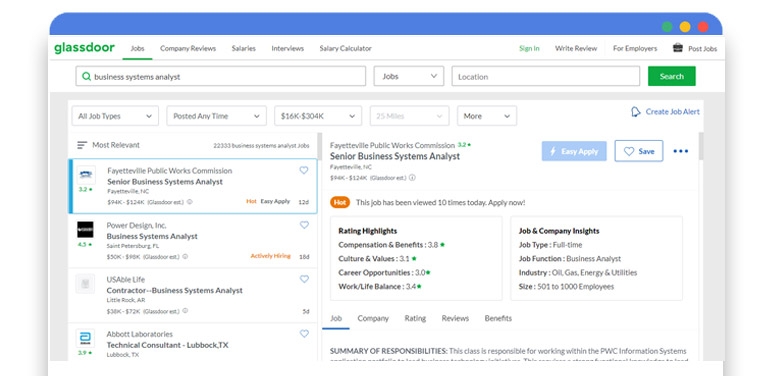This screenshot has height=376, width=762.
Task: Click the Post Jobs briefcase icon
Action: pyautogui.click(x=677, y=48)
